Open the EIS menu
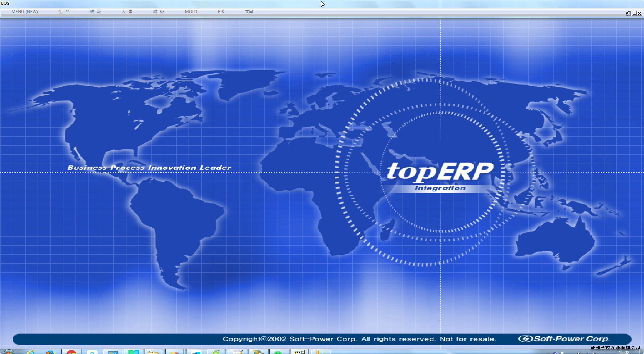 (x=221, y=11)
